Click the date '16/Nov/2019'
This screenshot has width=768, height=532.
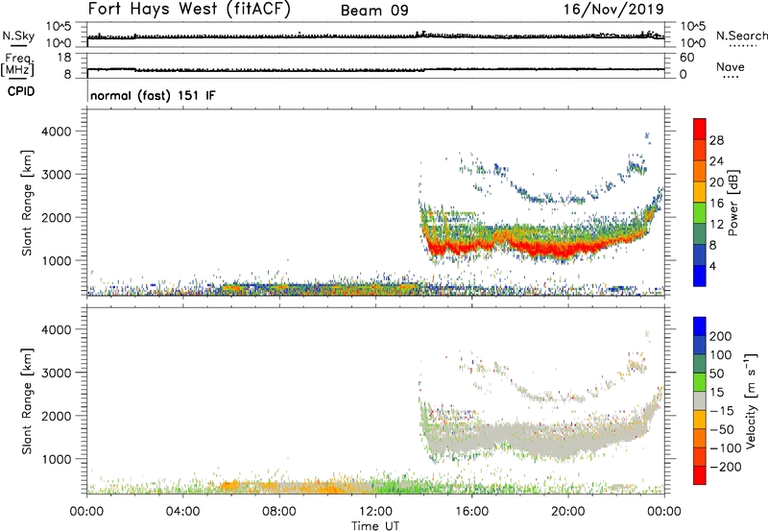coord(613,9)
